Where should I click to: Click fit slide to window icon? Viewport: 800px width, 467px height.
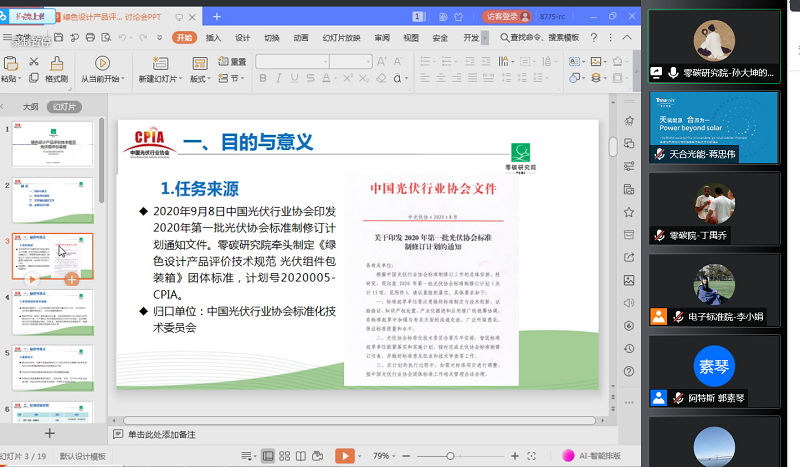click(x=531, y=456)
